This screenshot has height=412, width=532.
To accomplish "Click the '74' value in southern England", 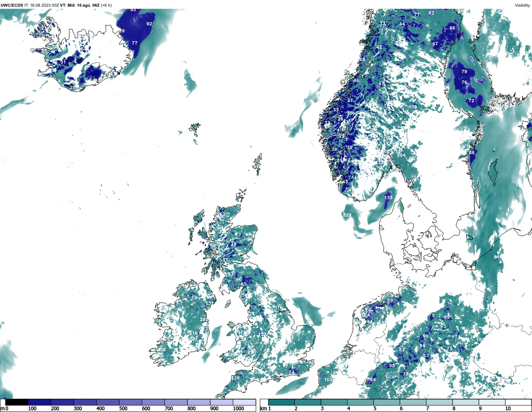I will click(x=291, y=372).
